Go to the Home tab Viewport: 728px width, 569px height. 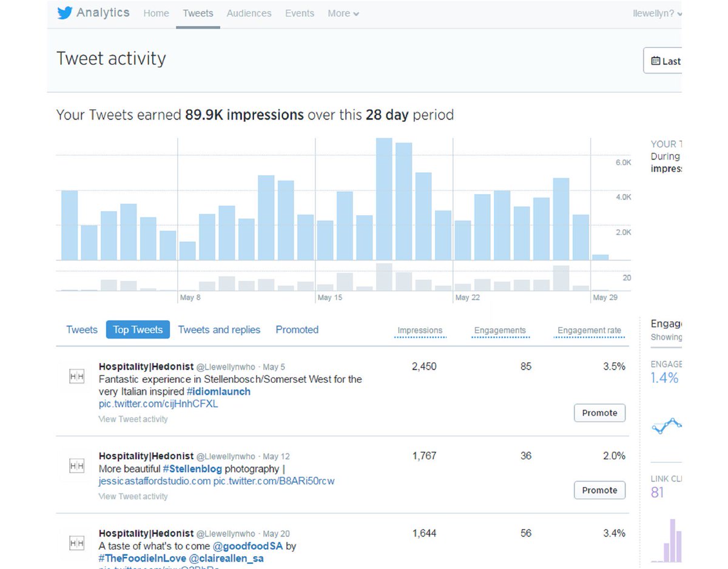[156, 13]
